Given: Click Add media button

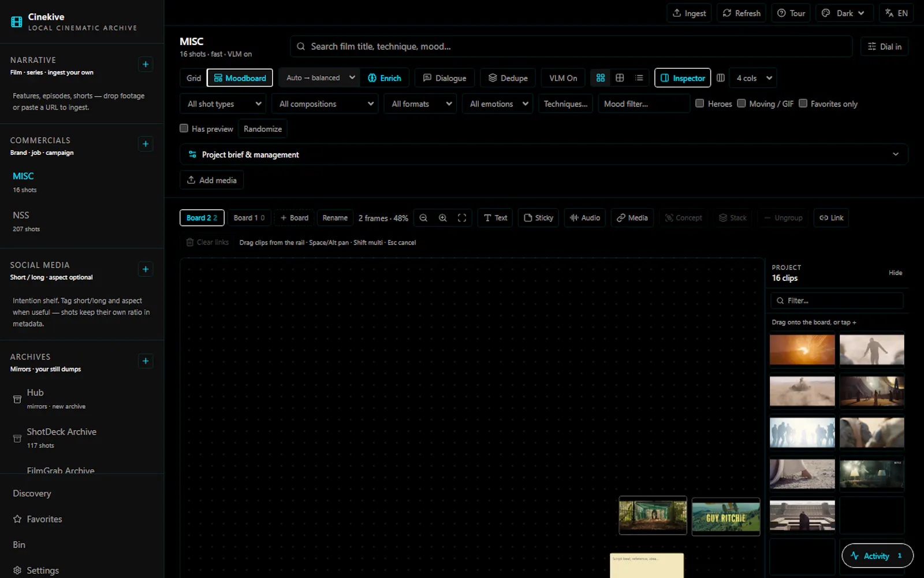Looking at the screenshot, I should (211, 180).
